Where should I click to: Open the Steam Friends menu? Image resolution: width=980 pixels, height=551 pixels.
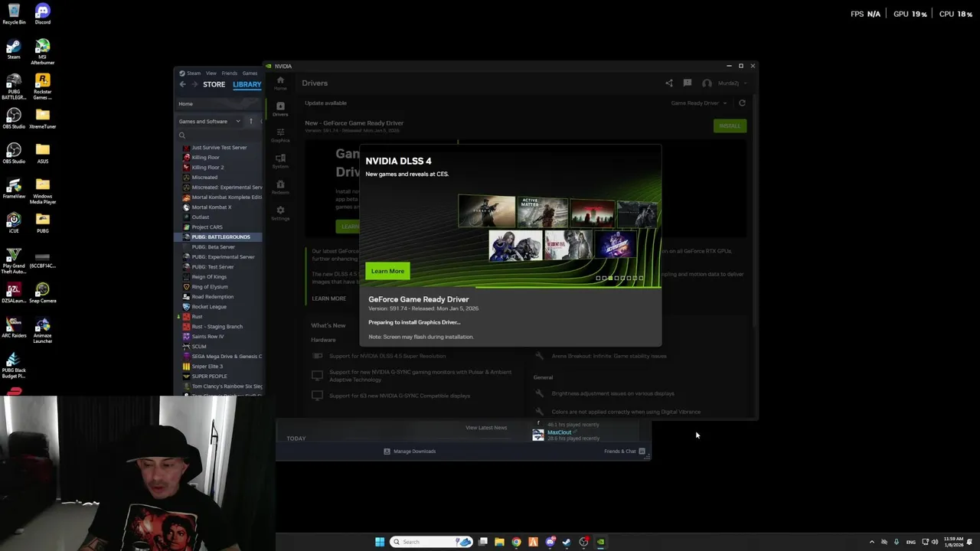coord(229,73)
